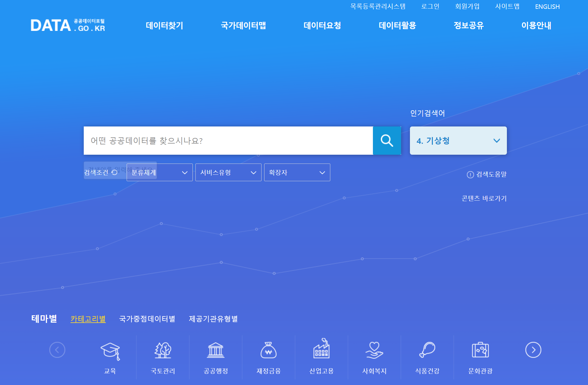Open the 데이터찾기 menu

click(x=165, y=26)
